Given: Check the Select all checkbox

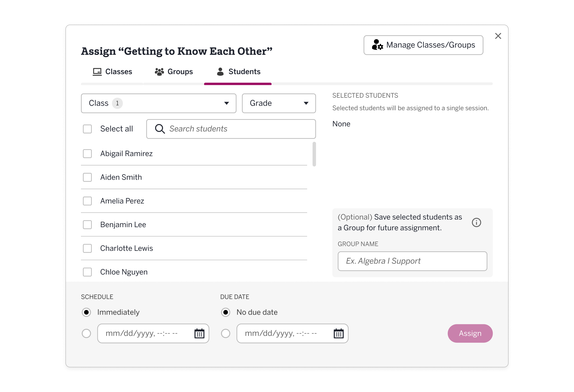Looking at the screenshot, I should pyautogui.click(x=87, y=129).
